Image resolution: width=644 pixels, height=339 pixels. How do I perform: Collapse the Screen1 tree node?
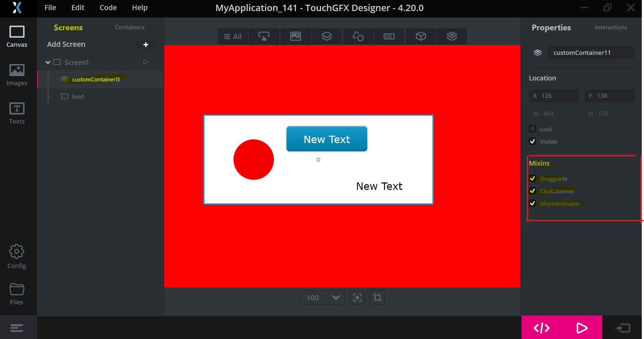(x=48, y=62)
